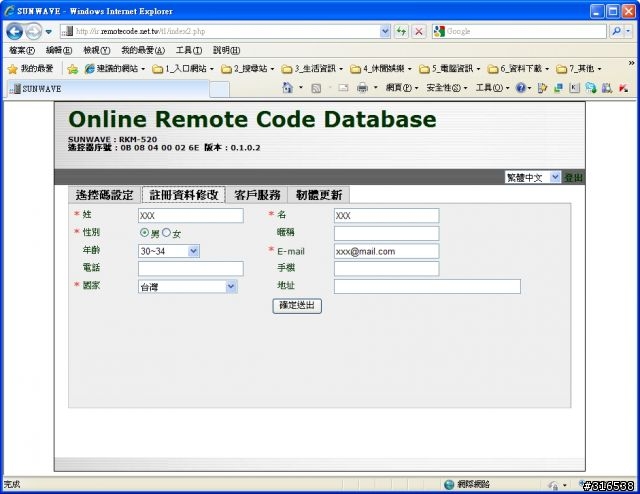Click the 姓 surname input field
This screenshot has height=494, width=640.
point(191,216)
